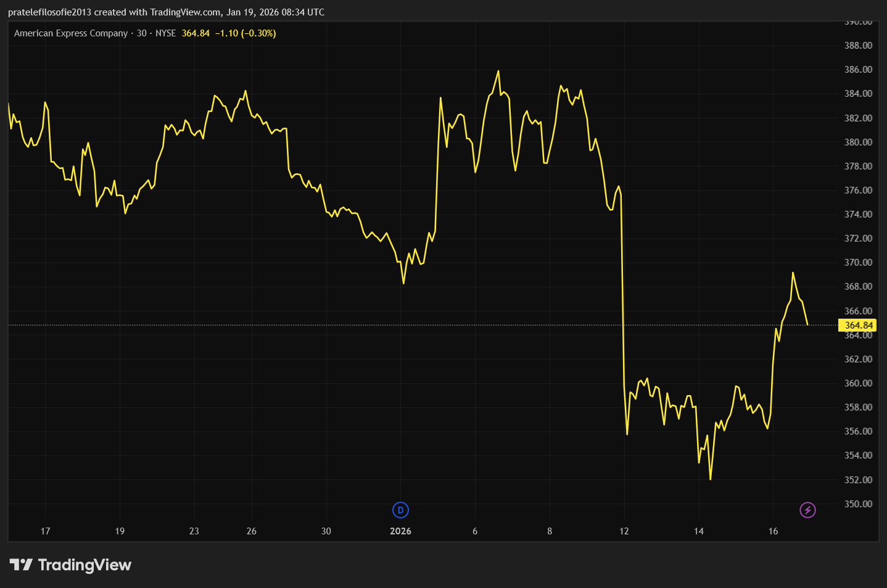Click the date label 16 on the time axis
The image size is (887, 588).
(773, 531)
